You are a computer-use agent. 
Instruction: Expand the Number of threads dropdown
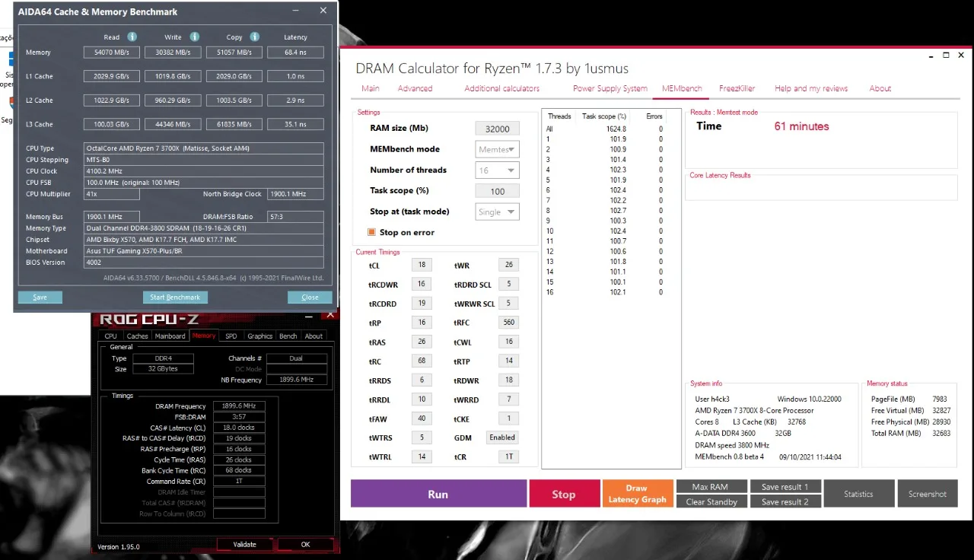click(x=498, y=170)
